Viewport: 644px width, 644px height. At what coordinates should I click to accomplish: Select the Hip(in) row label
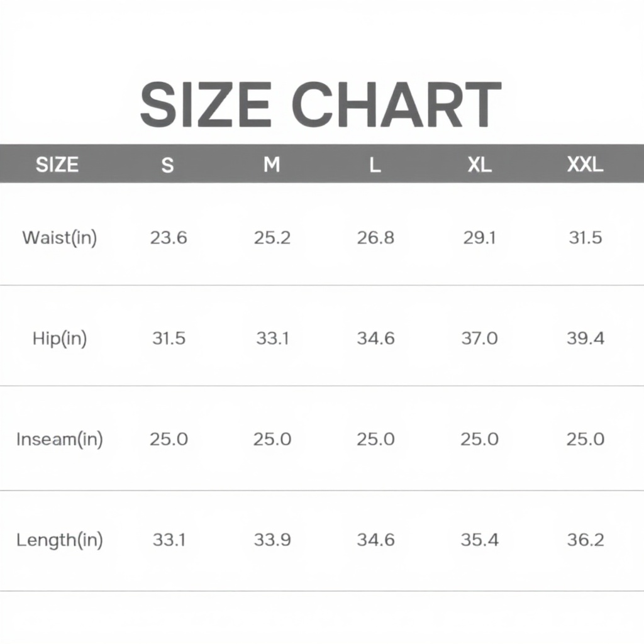[x=60, y=338]
